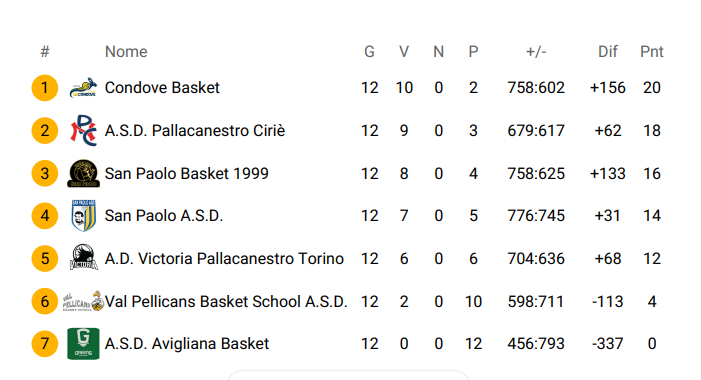Click the green Avigliana Basket logo
701x380 pixels.
tap(83, 343)
